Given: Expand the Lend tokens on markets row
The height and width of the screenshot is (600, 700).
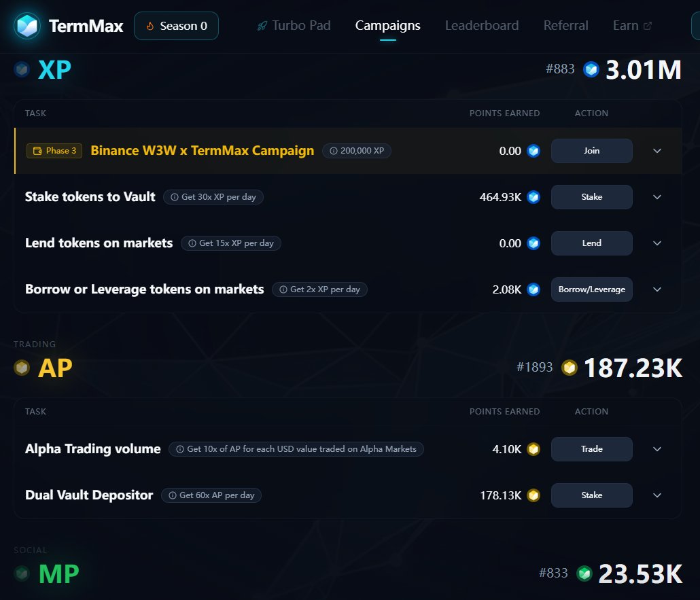Looking at the screenshot, I should coord(657,243).
